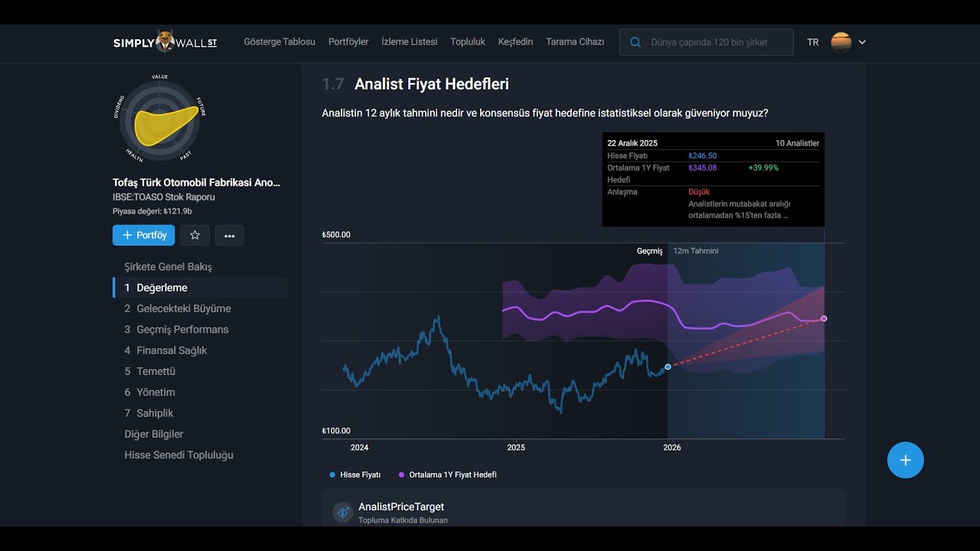The height and width of the screenshot is (551, 980).
Task: Add stock to watchlist with star icon
Action: (x=194, y=235)
